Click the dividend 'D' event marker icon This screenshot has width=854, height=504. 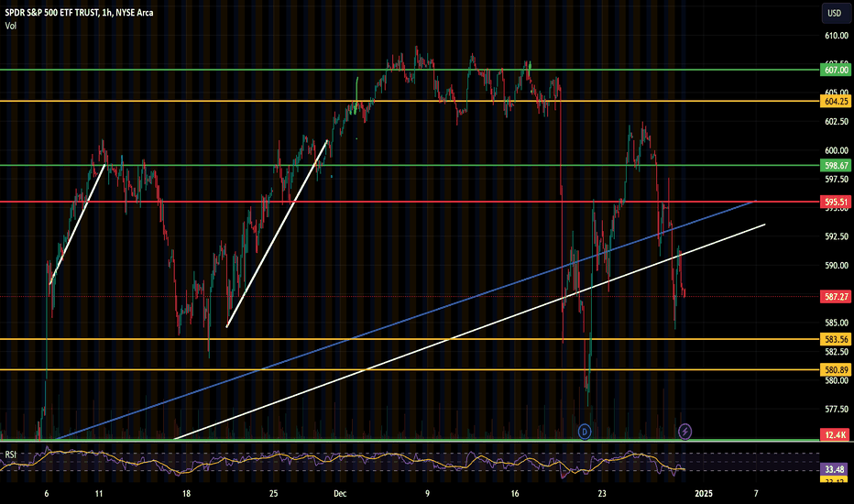click(585, 433)
